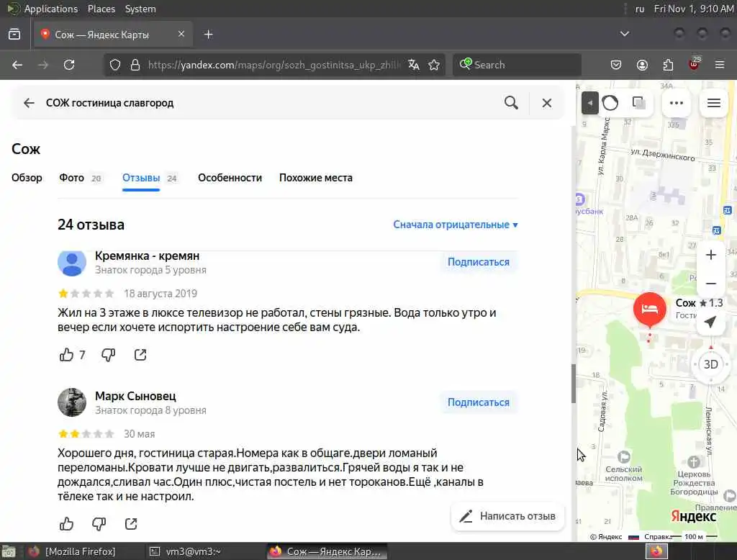Like the Кремянка review with thumbs up
737x560 pixels.
pos(67,355)
